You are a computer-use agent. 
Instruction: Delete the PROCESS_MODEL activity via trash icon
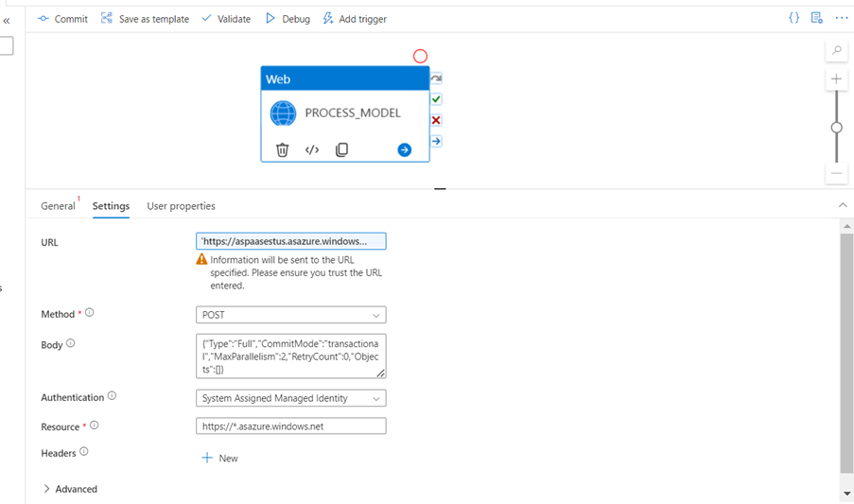tap(282, 149)
